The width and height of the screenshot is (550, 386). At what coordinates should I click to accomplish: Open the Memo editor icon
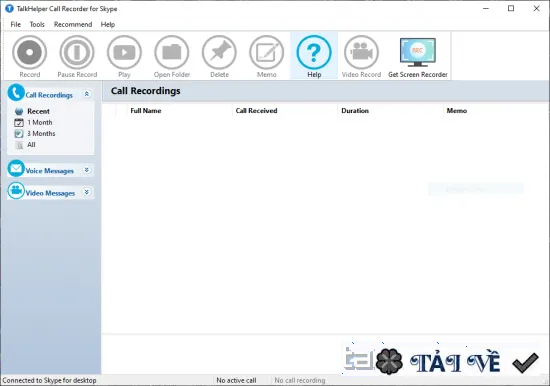tap(267, 53)
